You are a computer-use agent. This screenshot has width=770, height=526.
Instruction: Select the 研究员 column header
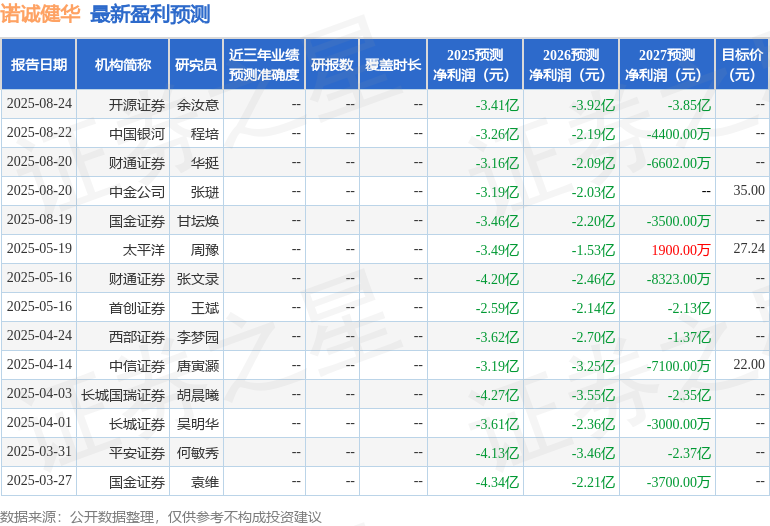[196, 64]
